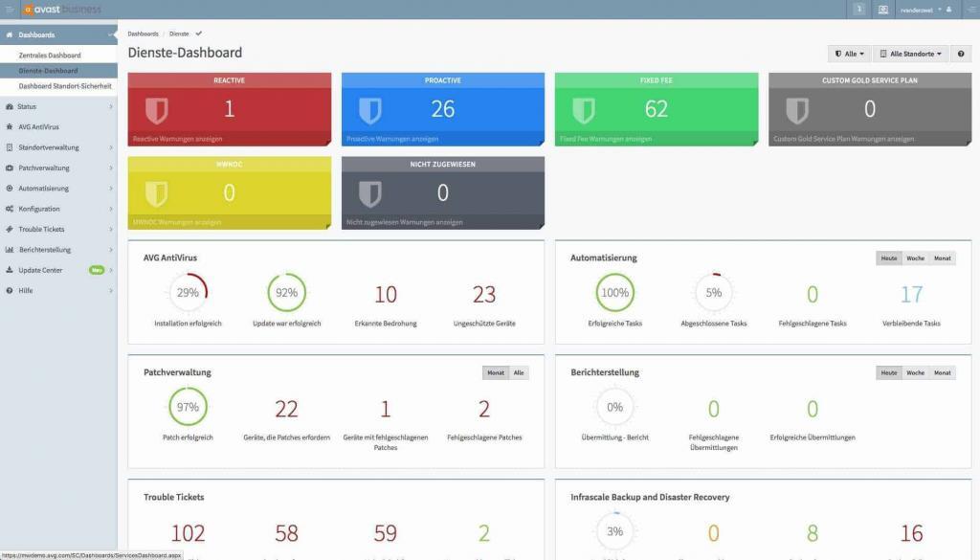Open Automatisierung via its sidebar icon
Viewport: 980px width, 560px height.
(11, 188)
